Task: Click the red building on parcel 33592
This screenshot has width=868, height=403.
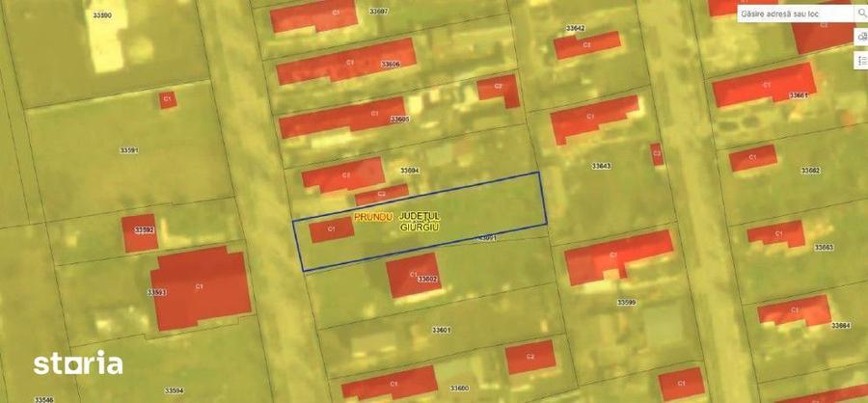Action: (140, 233)
